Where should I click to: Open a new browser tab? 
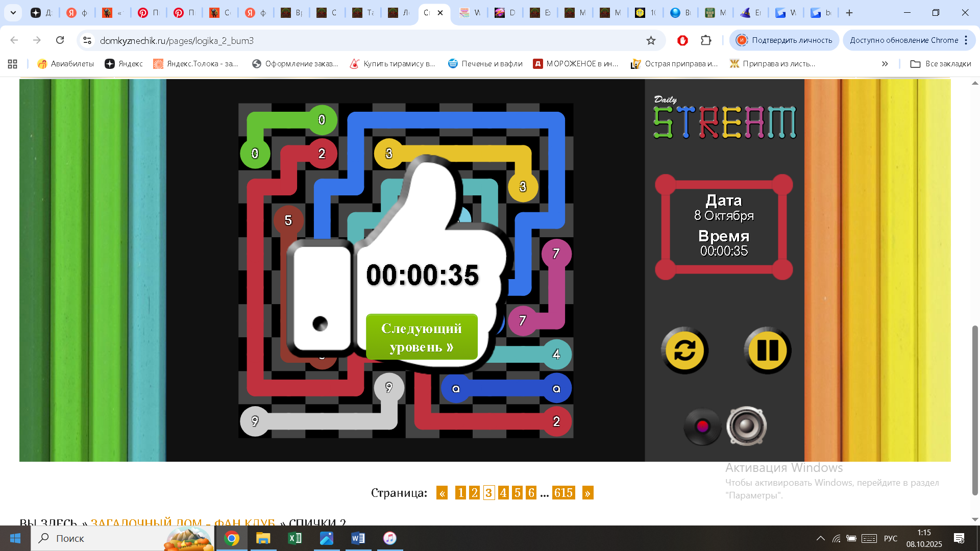tap(849, 13)
